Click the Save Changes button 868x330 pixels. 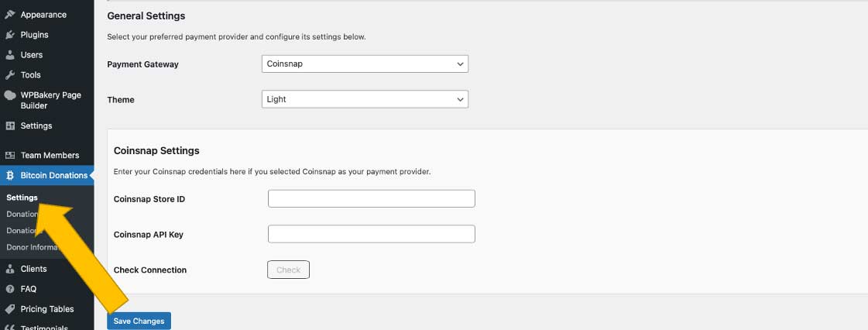coord(139,321)
